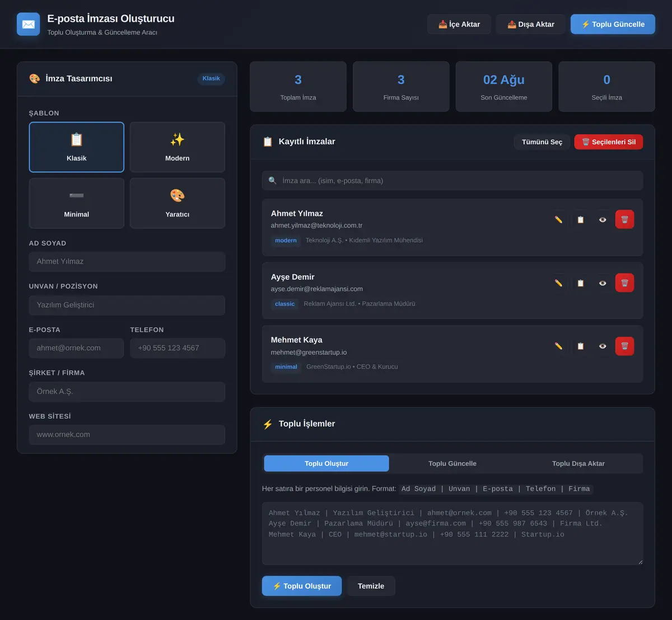The width and height of the screenshot is (672, 620).
Task: Open the Toplu Güncelle tab in Toplu İşlemler
Action: 452,463
